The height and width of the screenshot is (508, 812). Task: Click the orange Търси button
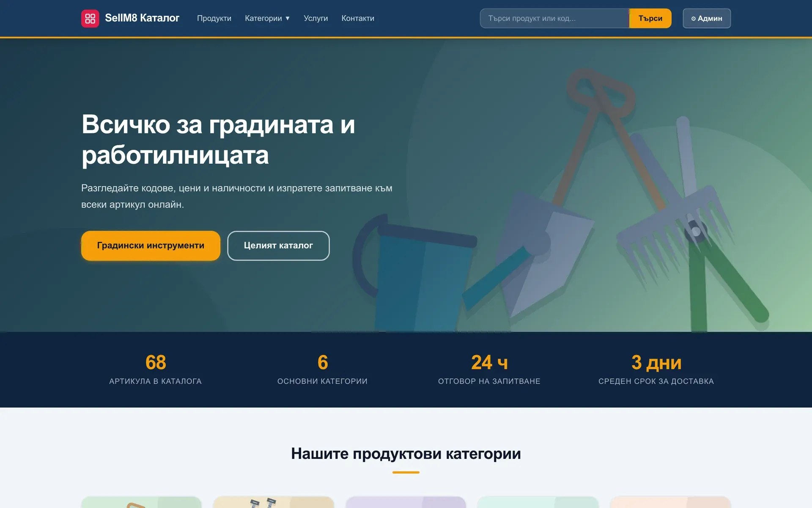[650, 18]
